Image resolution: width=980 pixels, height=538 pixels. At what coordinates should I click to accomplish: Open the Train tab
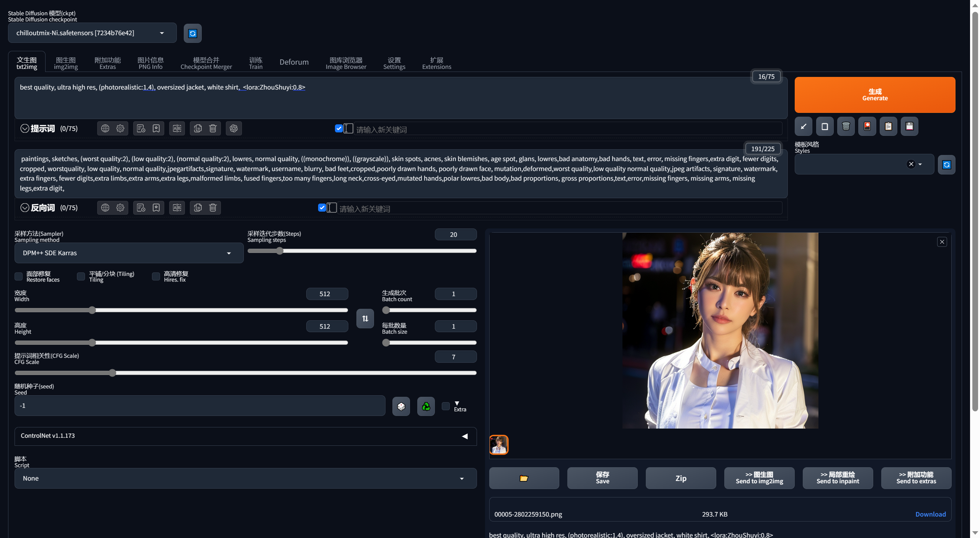pos(256,63)
